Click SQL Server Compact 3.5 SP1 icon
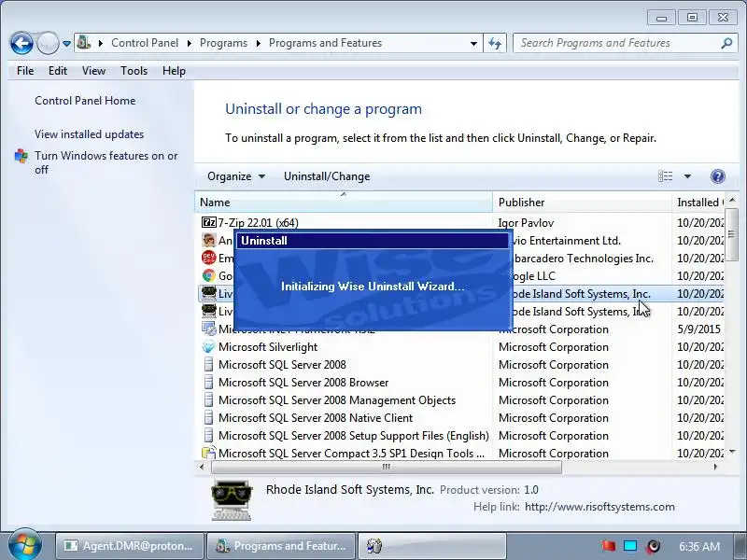The width and height of the screenshot is (747, 560). pos(208,453)
